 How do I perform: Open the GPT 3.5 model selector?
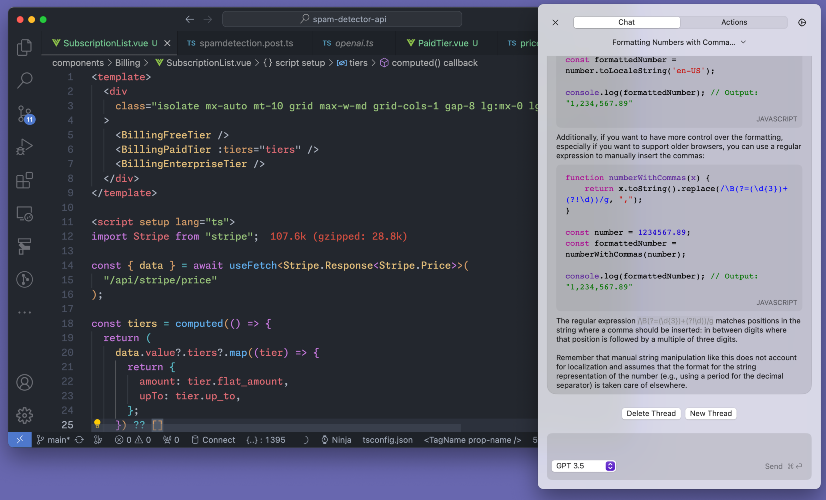point(584,466)
